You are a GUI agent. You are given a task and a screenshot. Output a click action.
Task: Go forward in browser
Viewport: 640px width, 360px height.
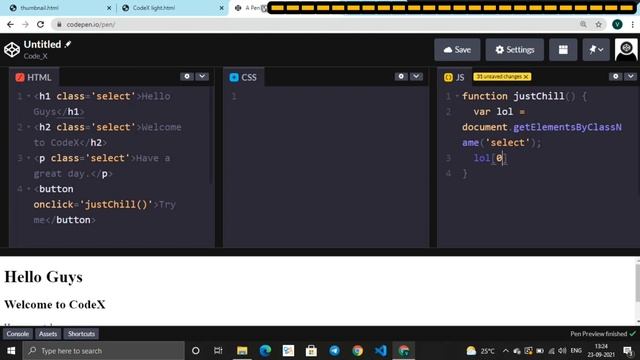(x=25, y=24)
